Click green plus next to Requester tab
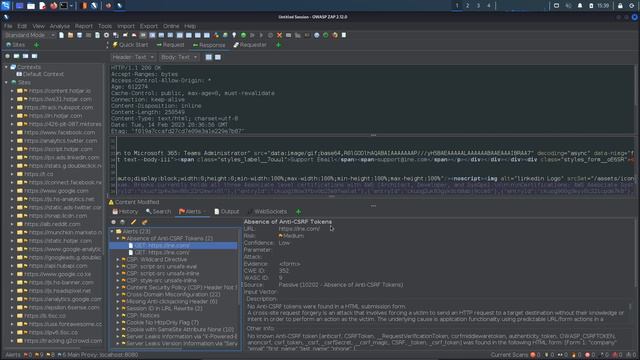The image size is (640, 360). pos(279,45)
